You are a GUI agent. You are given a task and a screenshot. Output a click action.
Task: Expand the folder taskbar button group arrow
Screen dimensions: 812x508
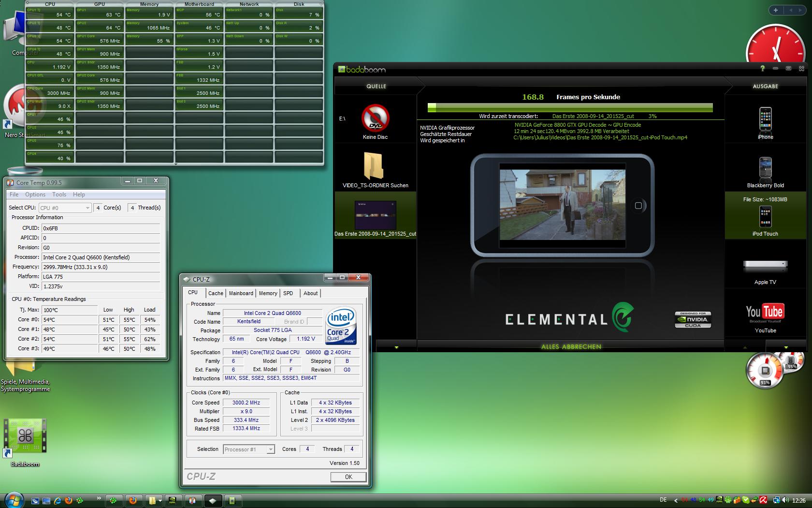159,501
